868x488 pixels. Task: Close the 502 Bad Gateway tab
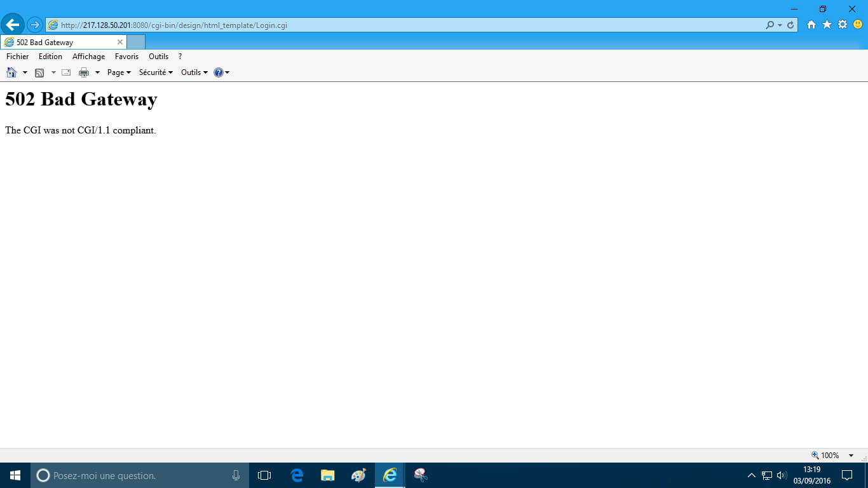click(x=119, y=43)
